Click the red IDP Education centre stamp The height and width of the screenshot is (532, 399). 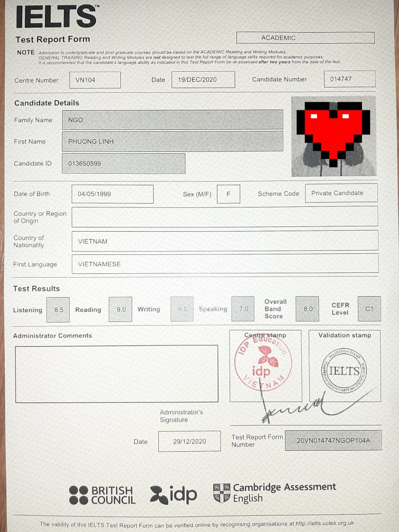click(263, 363)
